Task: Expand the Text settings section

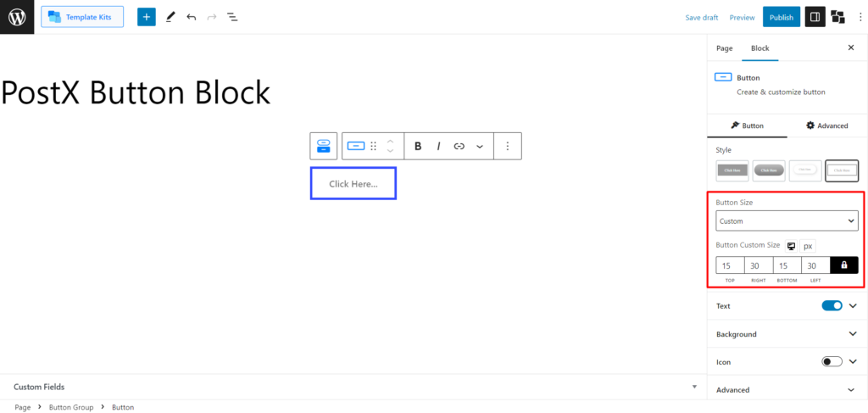Action: click(853, 305)
